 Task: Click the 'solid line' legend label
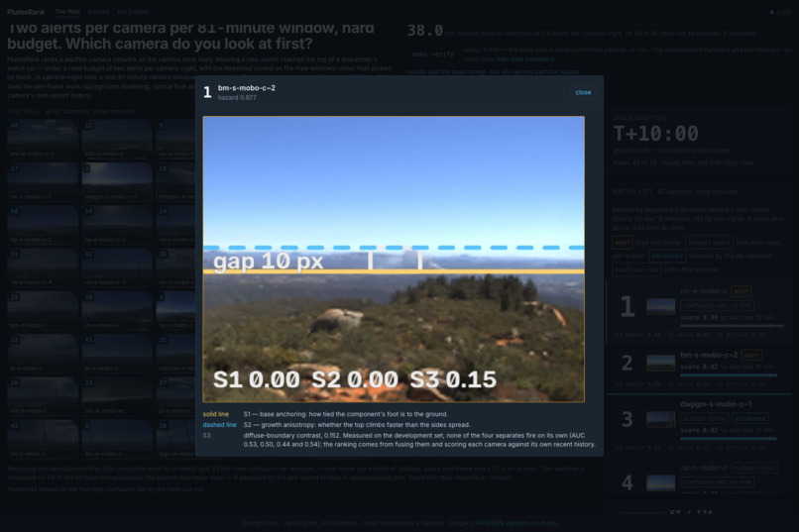[x=215, y=414]
